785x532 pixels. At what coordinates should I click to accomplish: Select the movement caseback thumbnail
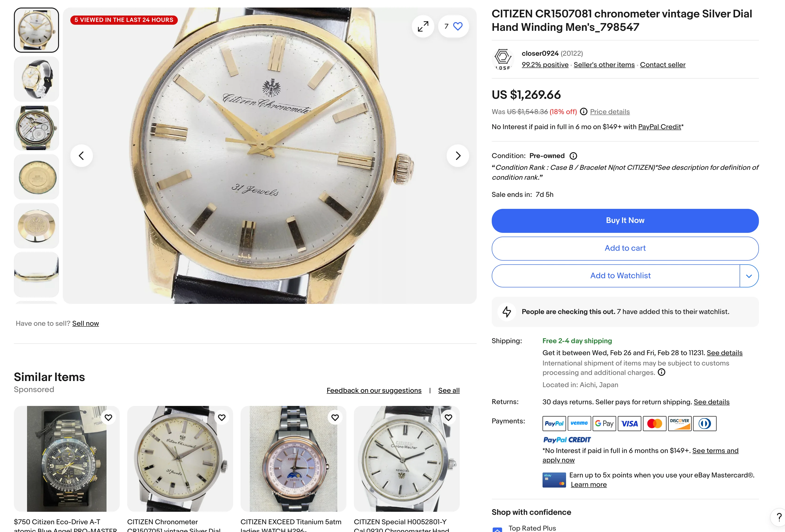click(x=36, y=128)
